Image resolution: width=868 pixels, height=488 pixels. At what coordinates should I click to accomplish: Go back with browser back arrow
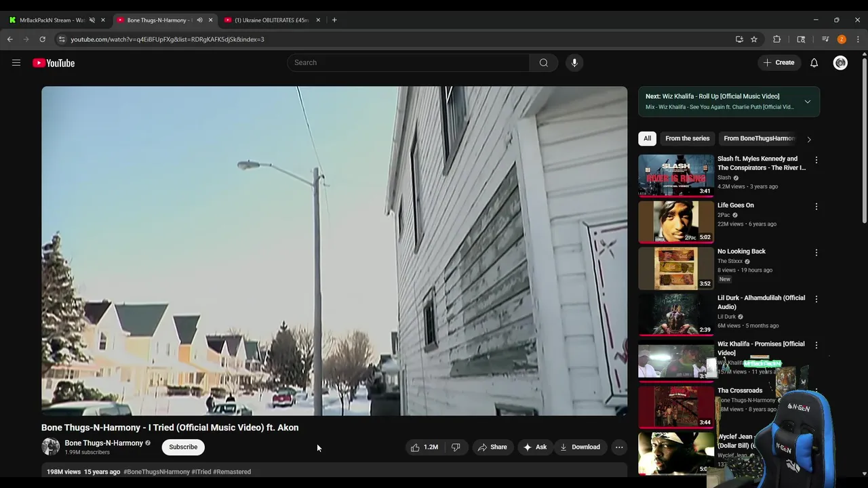tap(10, 39)
